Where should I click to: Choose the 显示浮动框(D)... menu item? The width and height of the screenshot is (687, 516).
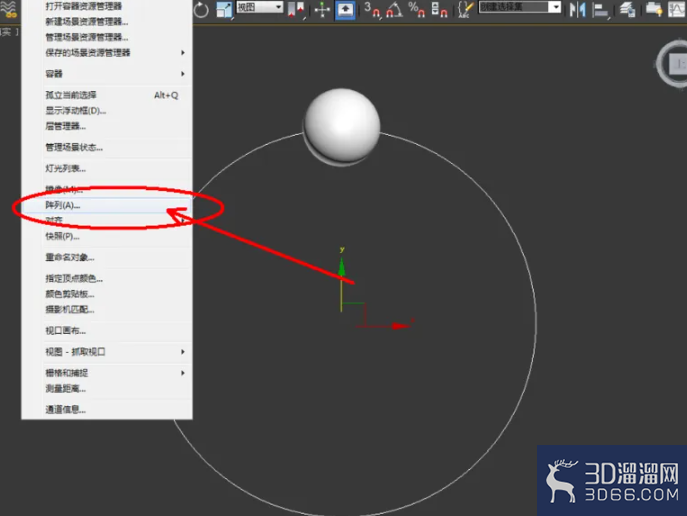[x=107, y=111]
